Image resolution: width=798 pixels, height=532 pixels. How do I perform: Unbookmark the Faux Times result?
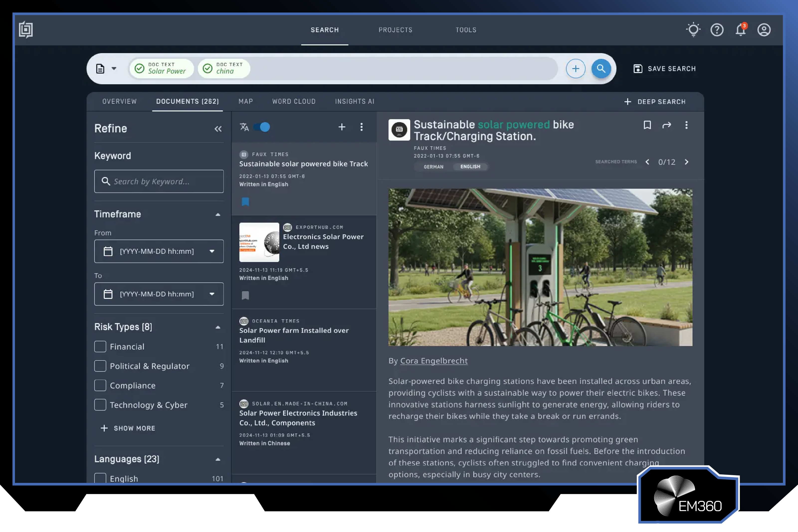click(245, 202)
